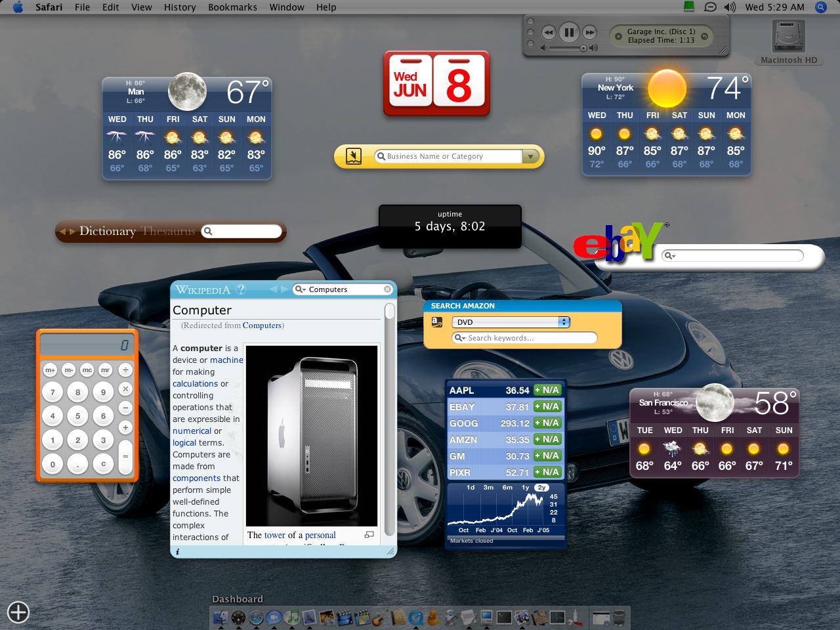Viewport: 840px width, 630px height.
Task: Open the Phone Book category dropdown arrow
Action: coord(530,156)
